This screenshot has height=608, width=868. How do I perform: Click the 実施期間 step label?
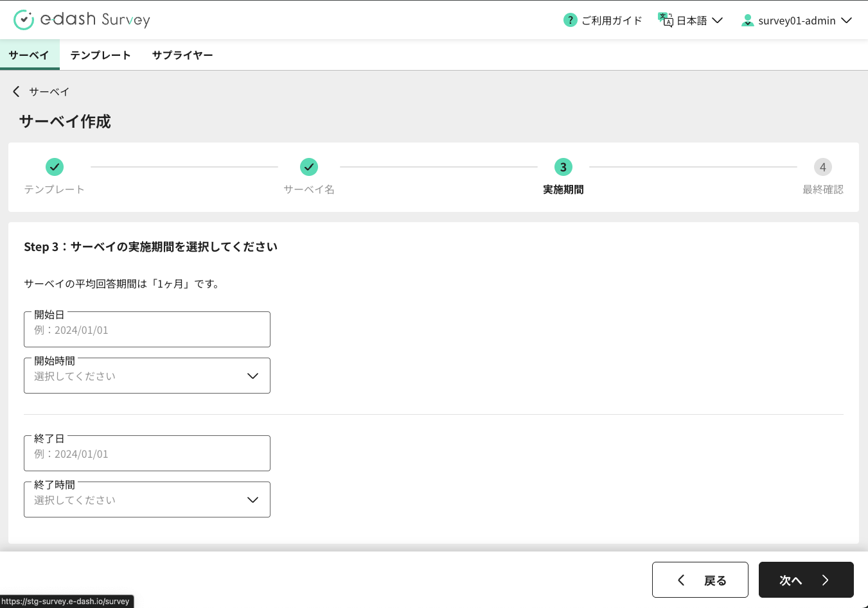click(x=563, y=189)
